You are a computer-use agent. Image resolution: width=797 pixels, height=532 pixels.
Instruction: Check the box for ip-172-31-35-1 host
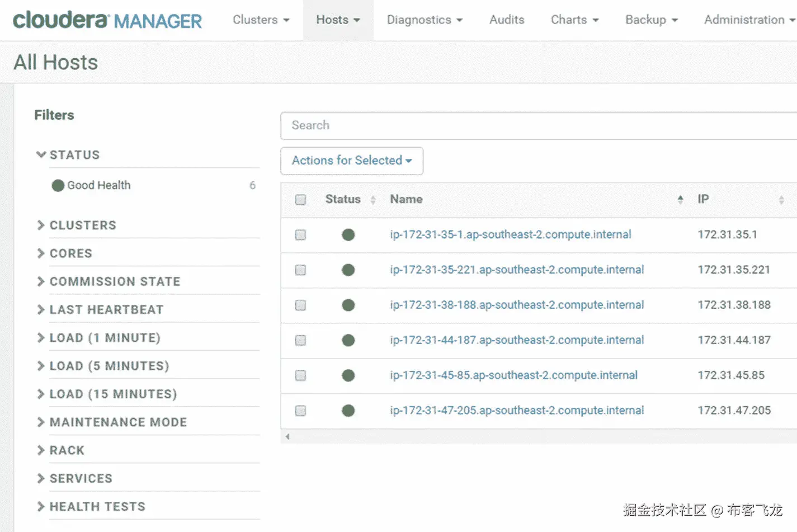pyautogui.click(x=300, y=235)
